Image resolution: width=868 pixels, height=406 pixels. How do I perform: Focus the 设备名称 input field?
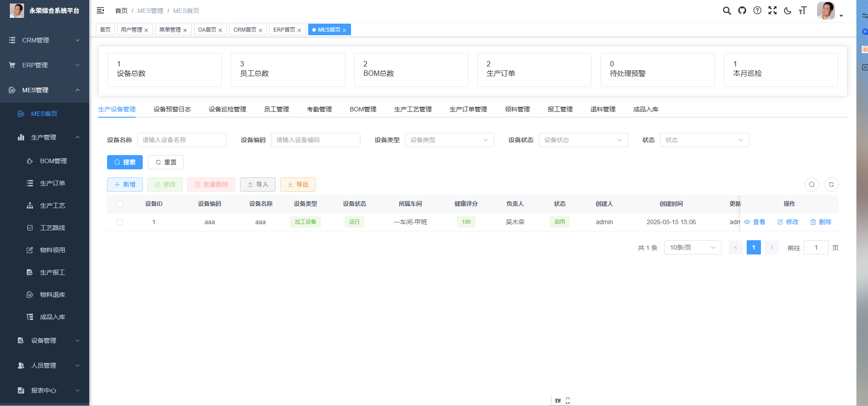click(182, 140)
